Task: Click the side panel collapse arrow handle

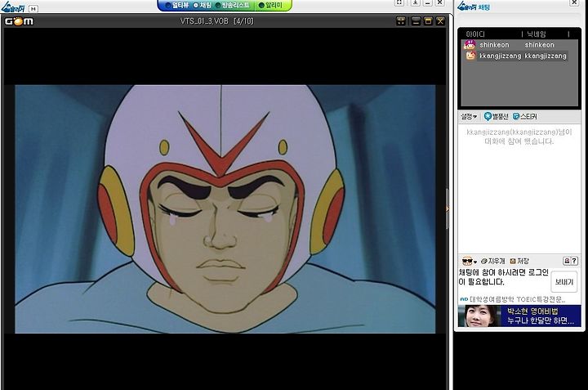Action: point(448,208)
